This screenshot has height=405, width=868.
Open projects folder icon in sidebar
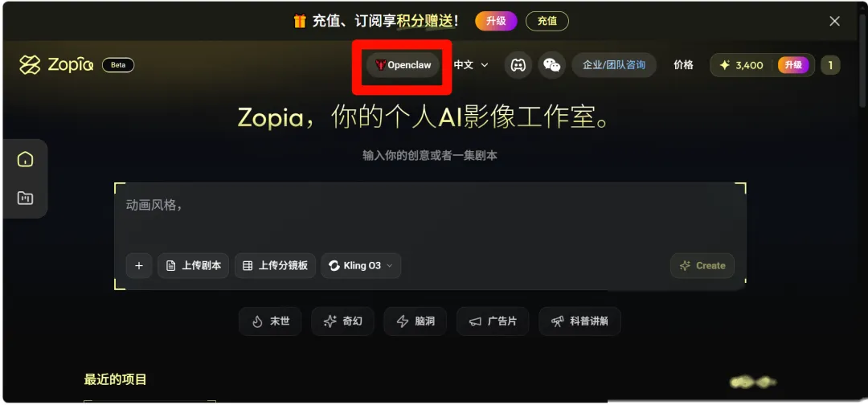(25, 198)
